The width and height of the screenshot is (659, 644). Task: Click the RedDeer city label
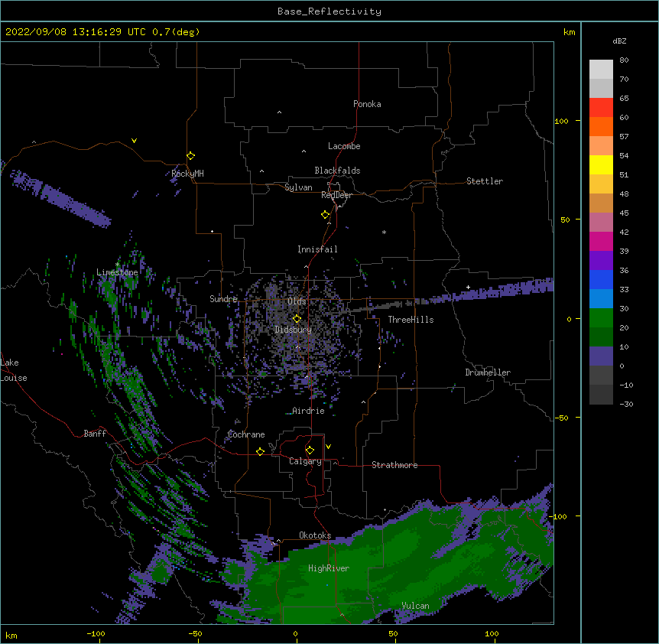[x=336, y=195]
